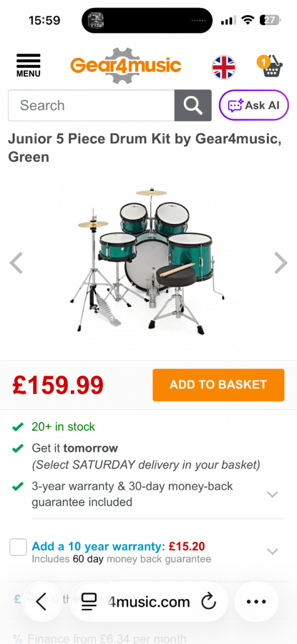Open the shopping basket icon
297x644 pixels.
271,65
